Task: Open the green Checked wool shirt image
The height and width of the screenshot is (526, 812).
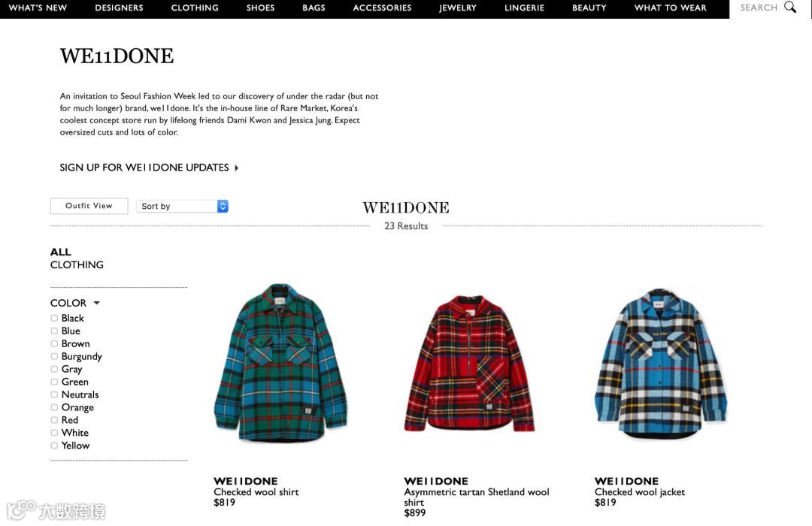Action: tap(280, 362)
